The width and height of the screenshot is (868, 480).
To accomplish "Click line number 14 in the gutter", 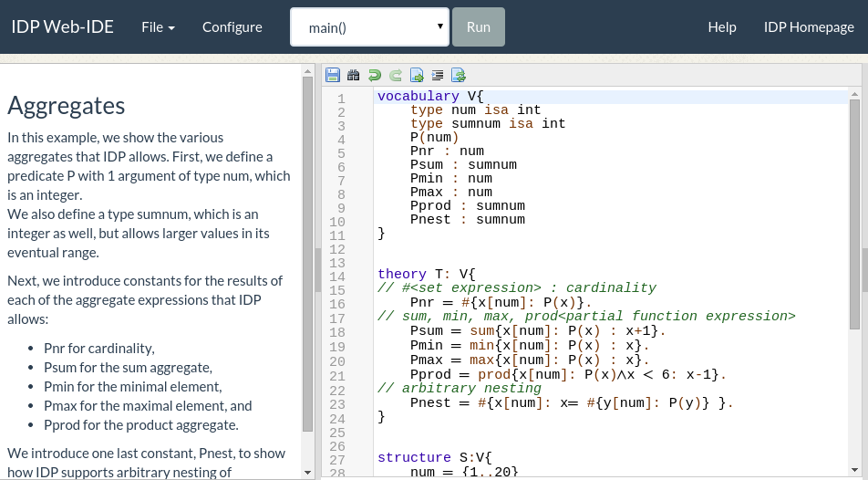I will 337,277.
